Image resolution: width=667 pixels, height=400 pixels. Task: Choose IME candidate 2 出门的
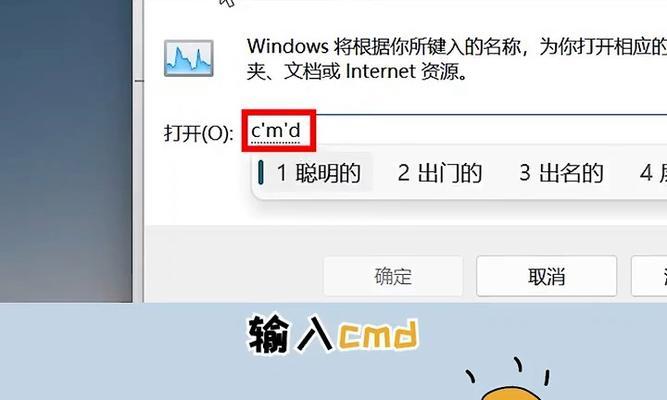pos(439,173)
